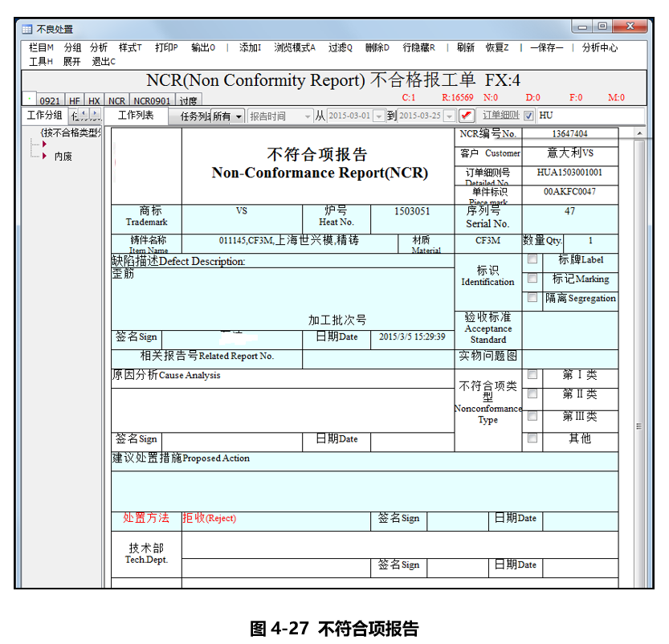This screenshot has height=644, width=669.
Task: Open the 工具H menu
Action: 41,62
